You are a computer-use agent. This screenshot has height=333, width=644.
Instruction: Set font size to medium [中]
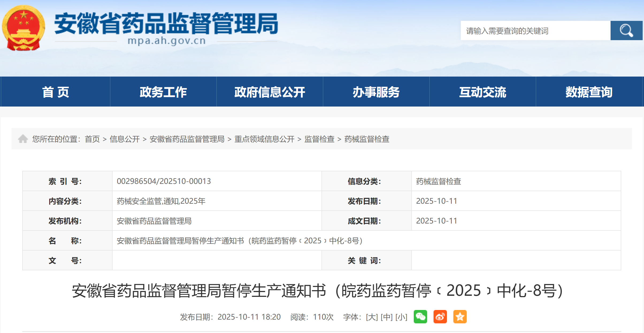(x=386, y=317)
